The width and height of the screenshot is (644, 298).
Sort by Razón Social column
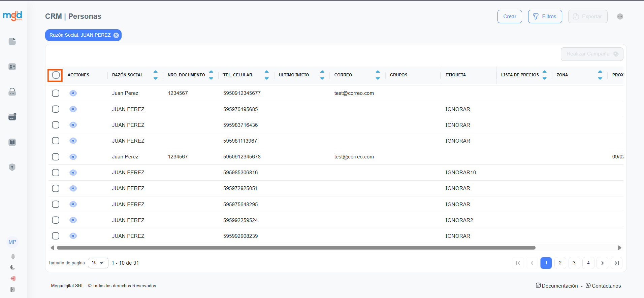pyautogui.click(x=155, y=75)
